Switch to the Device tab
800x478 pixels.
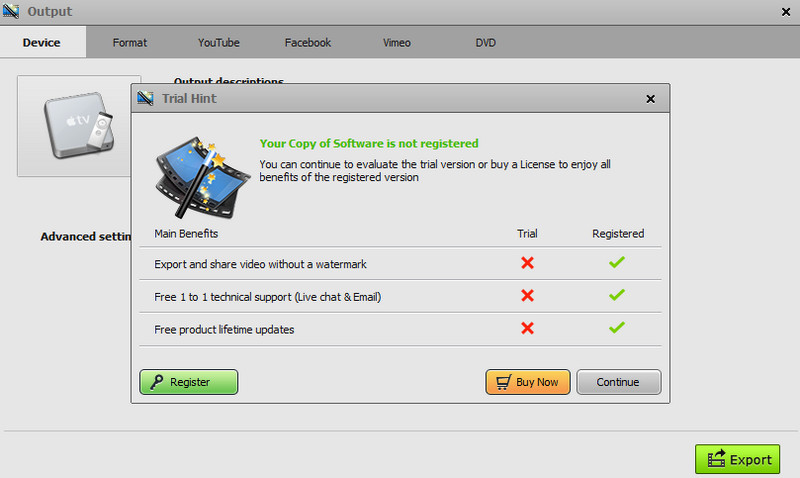pyautogui.click(x=42, y=42)
